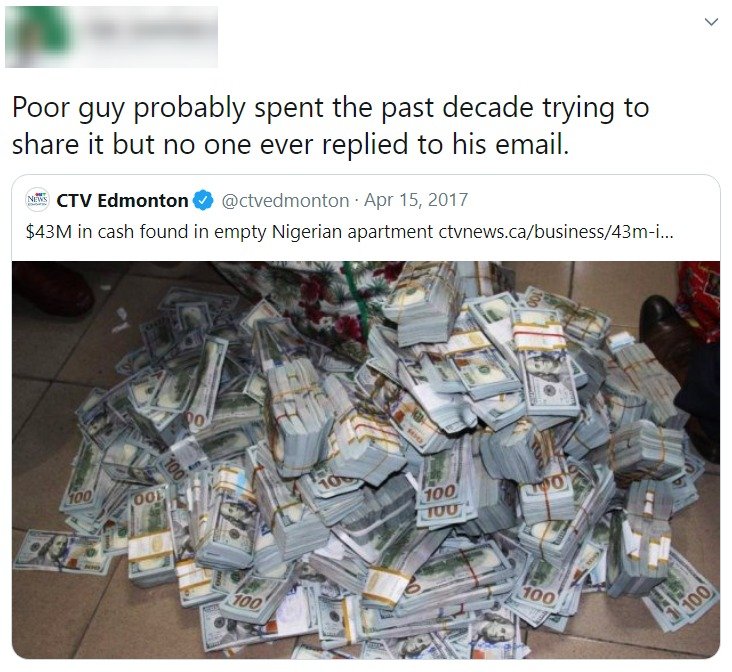Click the single $100 bill lying flat on the floor
Screen dimensions: 732x672
[x=61, y=552]
